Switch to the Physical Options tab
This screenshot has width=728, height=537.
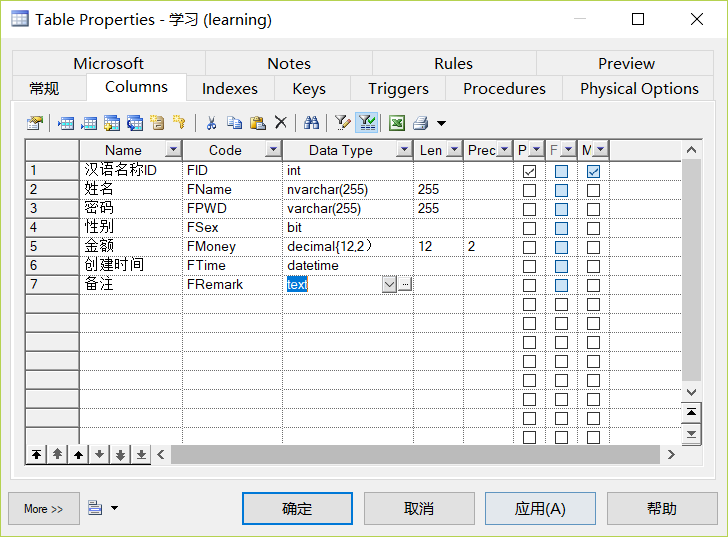tap(639, 88)
